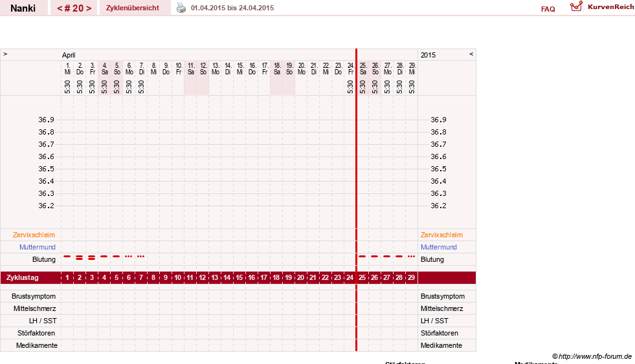Click the KurvenReich title link
The height and width of the screenshot is (364, 635).
pyautogui.click(x=610, y=7)
